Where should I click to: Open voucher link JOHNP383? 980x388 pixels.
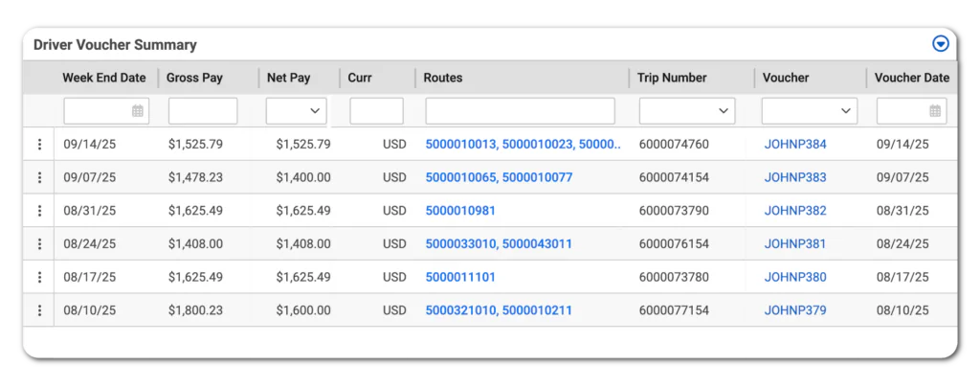[795, 178]
